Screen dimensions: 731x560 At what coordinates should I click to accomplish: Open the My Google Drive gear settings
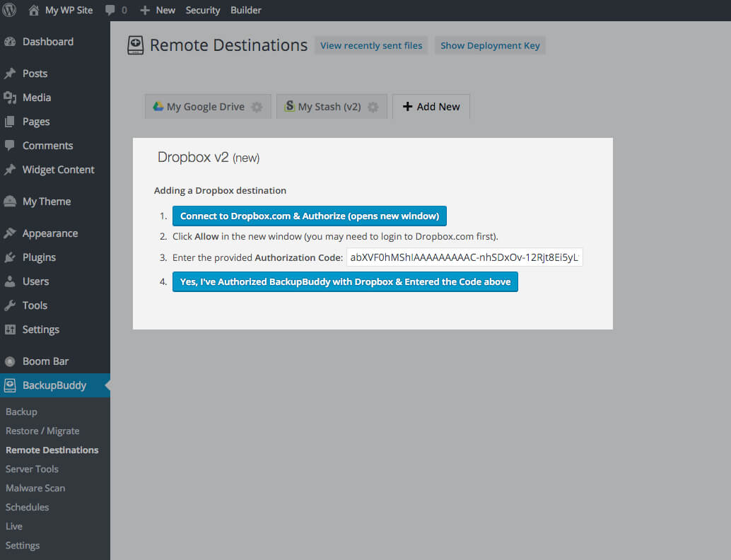257,107
